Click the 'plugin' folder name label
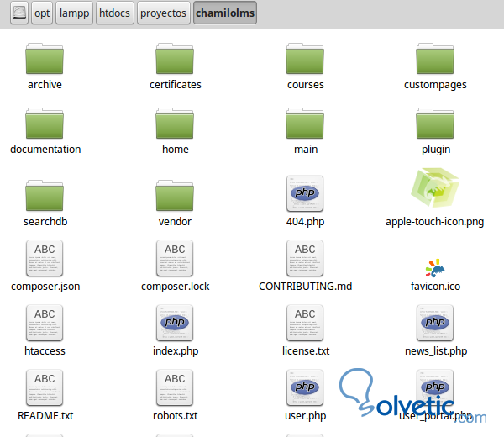Viewport: 504px width, 437px height. 436,150
